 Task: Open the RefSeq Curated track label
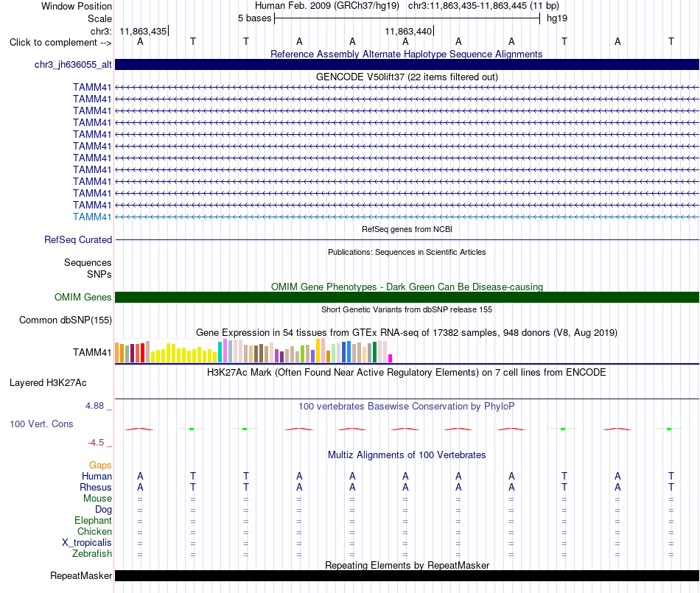(77, 239)
